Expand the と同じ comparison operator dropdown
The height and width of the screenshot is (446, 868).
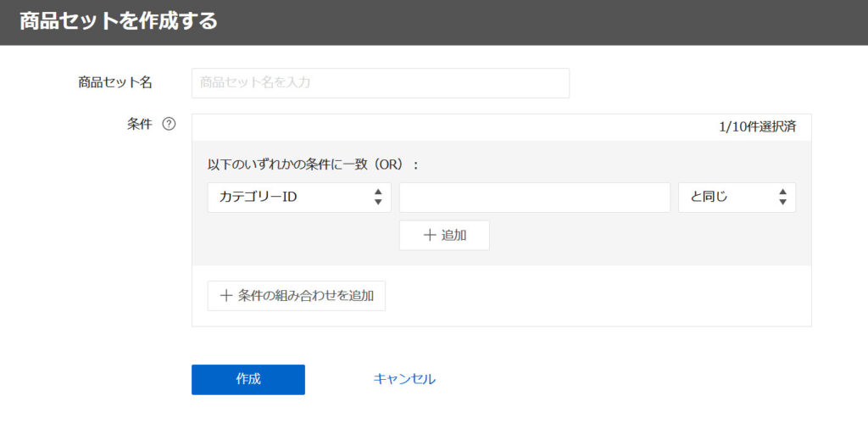pos(736,198)
